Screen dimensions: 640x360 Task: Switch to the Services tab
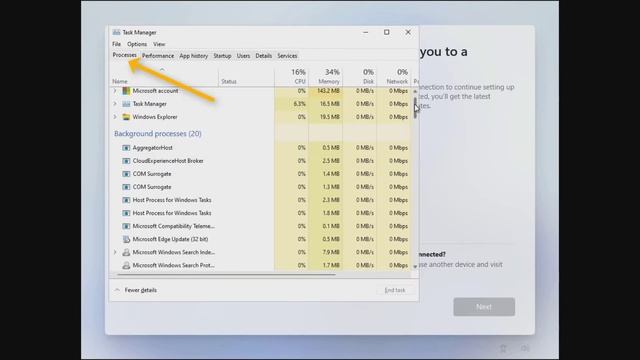click(x=287, y=56)
